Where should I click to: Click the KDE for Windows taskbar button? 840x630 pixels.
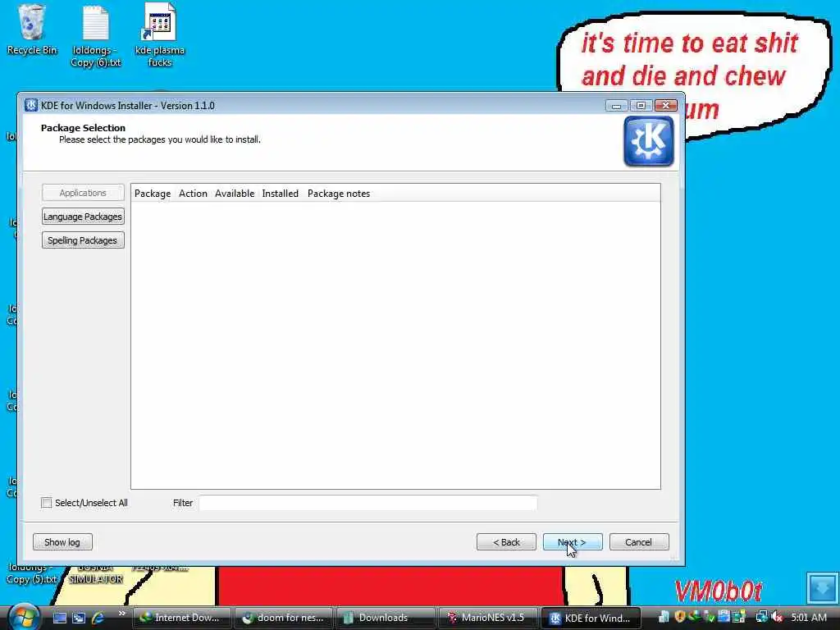pyautogui.click(x=591, y=618)
